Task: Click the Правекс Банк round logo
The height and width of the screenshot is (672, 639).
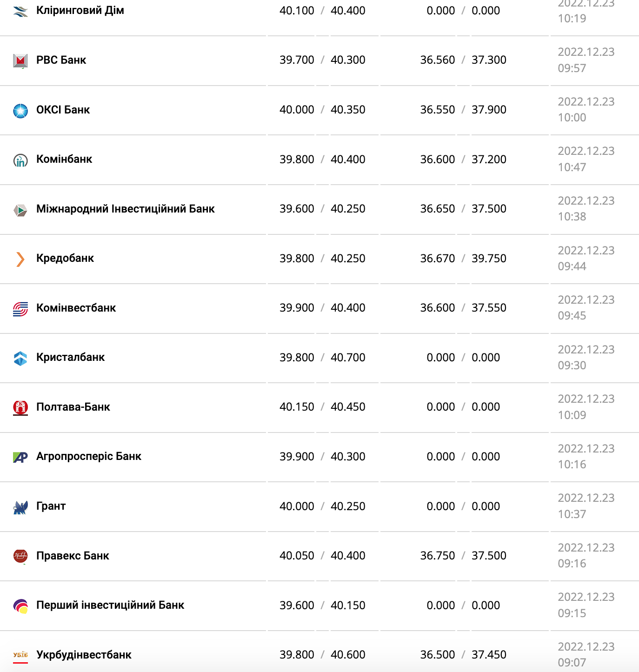Action: point(20,556)
